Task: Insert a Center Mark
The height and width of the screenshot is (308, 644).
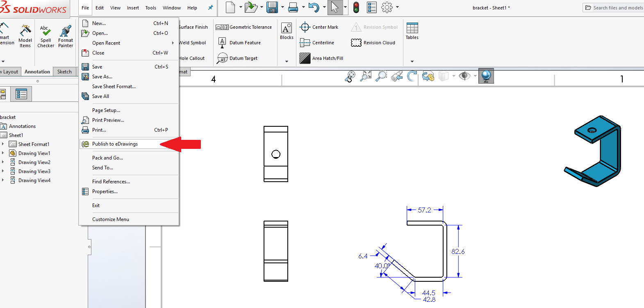Action: (319, 27)
